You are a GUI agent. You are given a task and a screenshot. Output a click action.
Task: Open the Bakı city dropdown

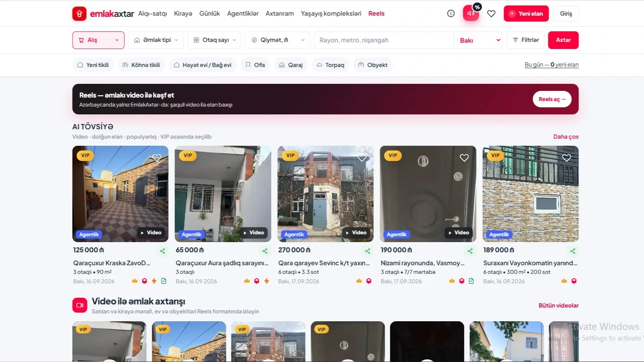[478, 40]
